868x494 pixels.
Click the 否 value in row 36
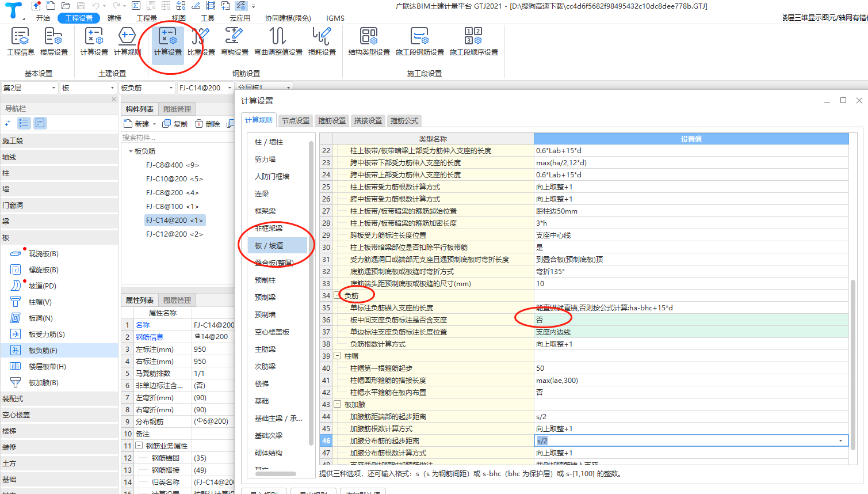(x=691, y=320)
